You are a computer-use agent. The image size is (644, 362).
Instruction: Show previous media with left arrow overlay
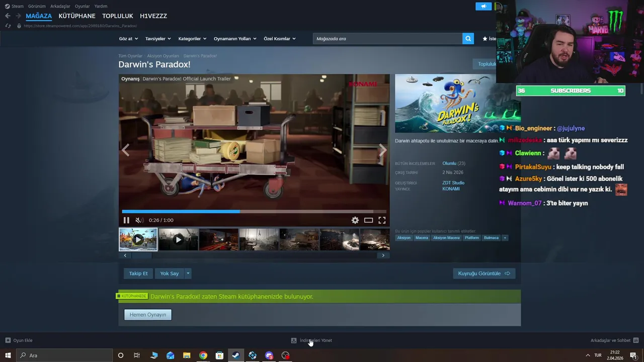[125, 150]
